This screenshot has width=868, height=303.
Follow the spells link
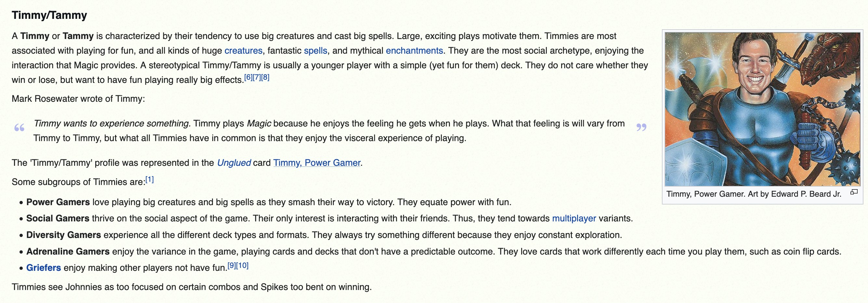point(315,51)
